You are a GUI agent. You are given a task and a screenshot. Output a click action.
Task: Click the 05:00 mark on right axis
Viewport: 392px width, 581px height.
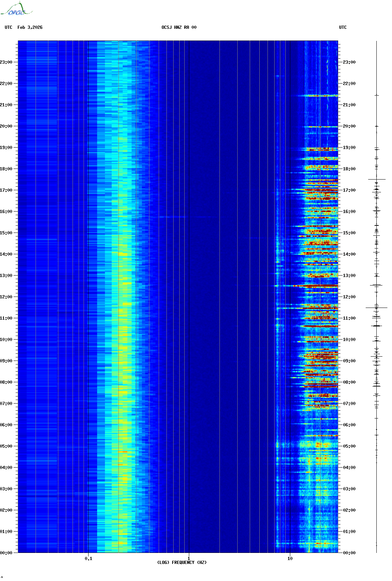tap(349, 446)
